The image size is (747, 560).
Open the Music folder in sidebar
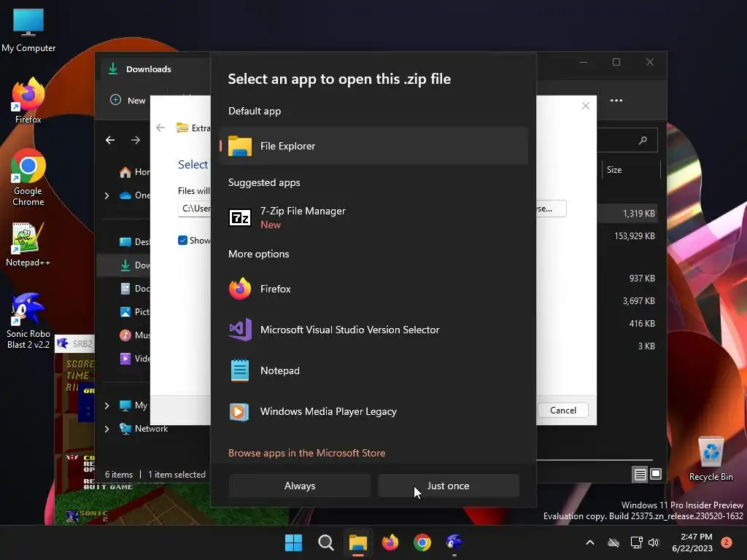point(134,335)
